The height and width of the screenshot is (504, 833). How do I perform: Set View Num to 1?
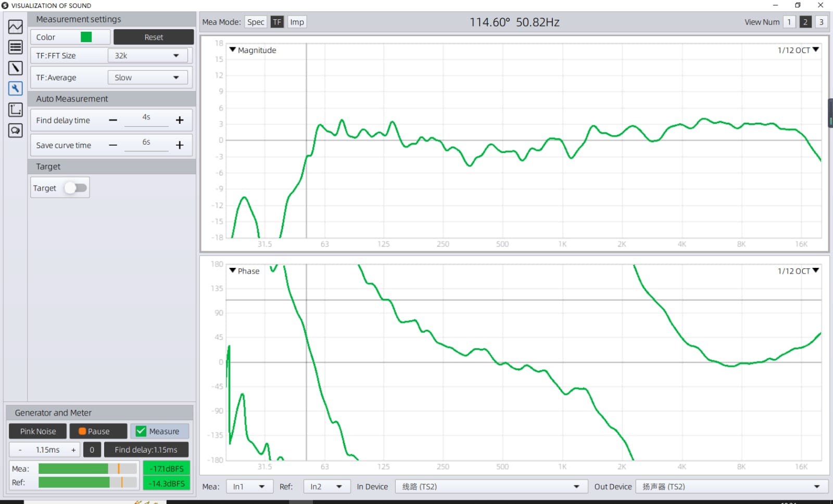789,22
